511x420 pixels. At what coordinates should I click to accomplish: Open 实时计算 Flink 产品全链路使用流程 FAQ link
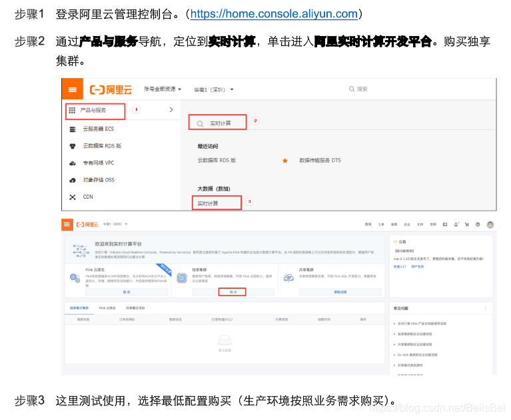point(422,323)
